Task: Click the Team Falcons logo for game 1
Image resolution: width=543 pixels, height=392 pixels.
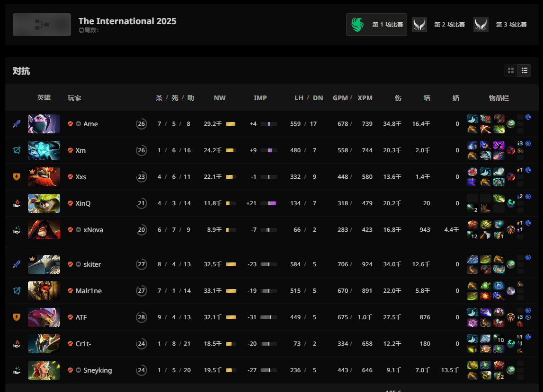Action: (x=357, y=25)
